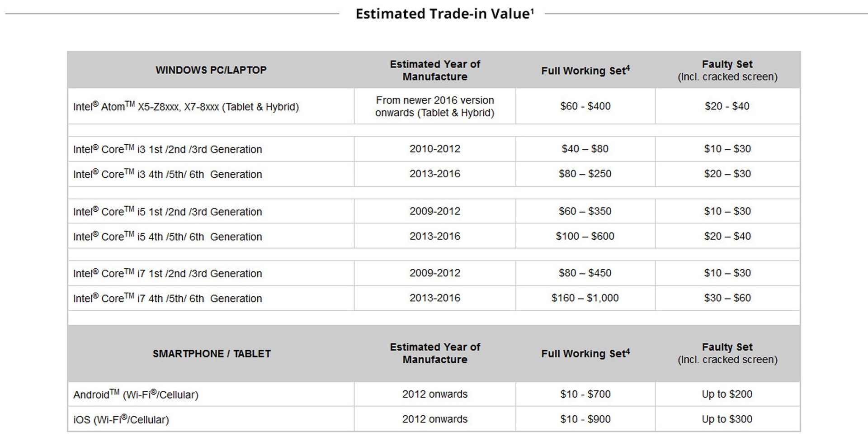Select the iOS (Wi-Fi/Cellular) row

[434, 419]
